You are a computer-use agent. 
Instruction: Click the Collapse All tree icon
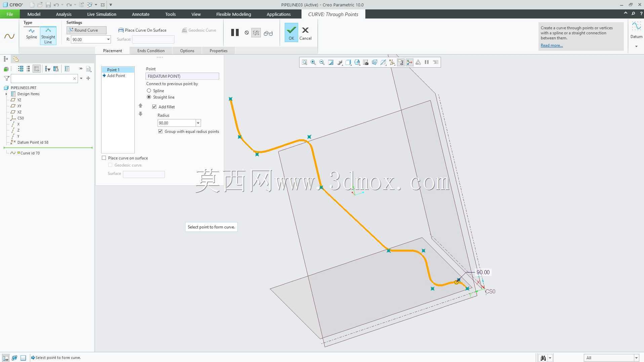(28, 69)
